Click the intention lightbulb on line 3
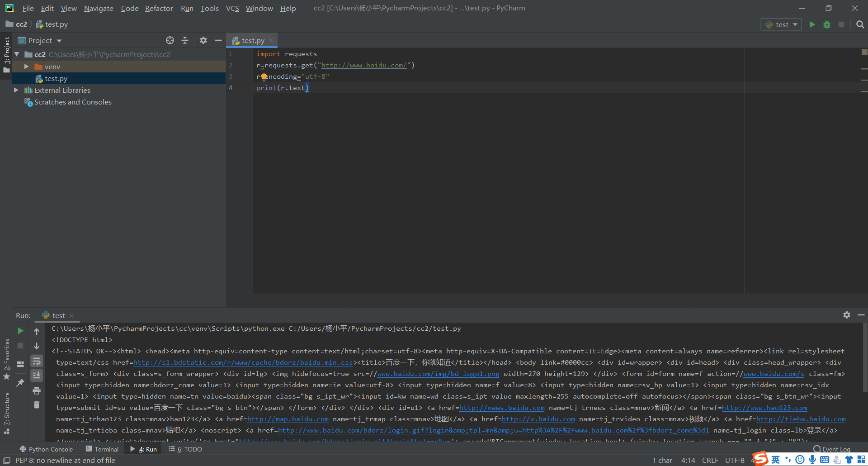 tap(264, 76)
